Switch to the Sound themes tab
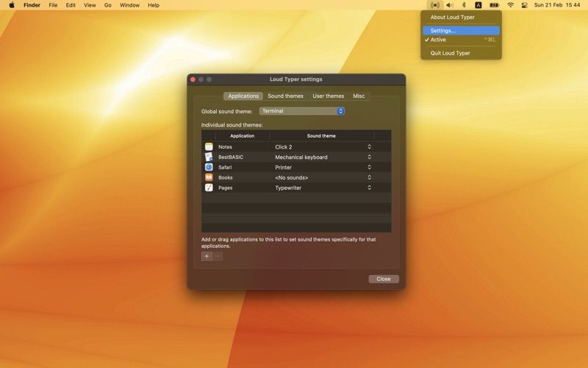 click(285, 96)
